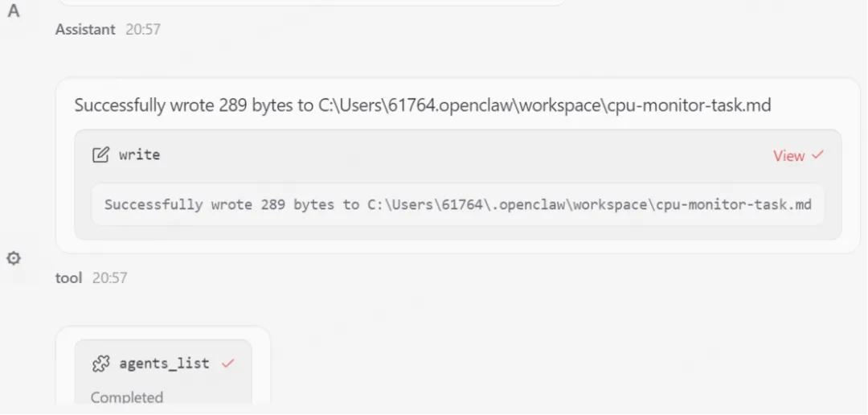Click the "Assistant" sender name

pyautogui.click(x=85, y=30)
